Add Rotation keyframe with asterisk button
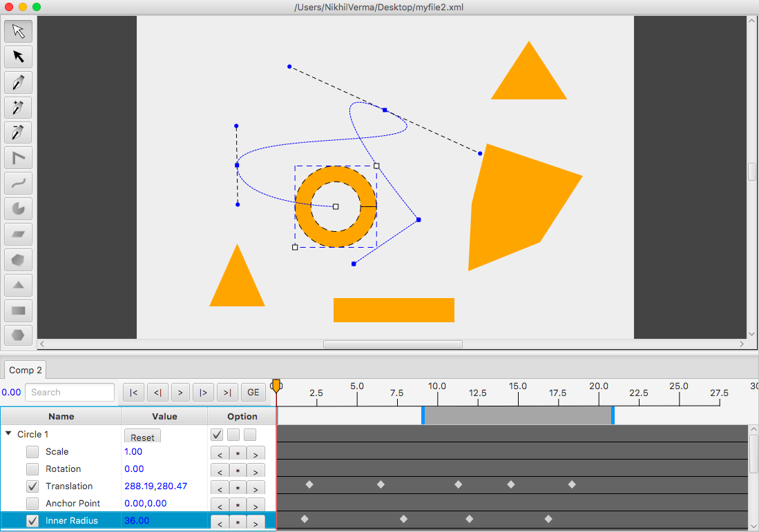This screenshot has width=759, height=532. click(238, 471)
